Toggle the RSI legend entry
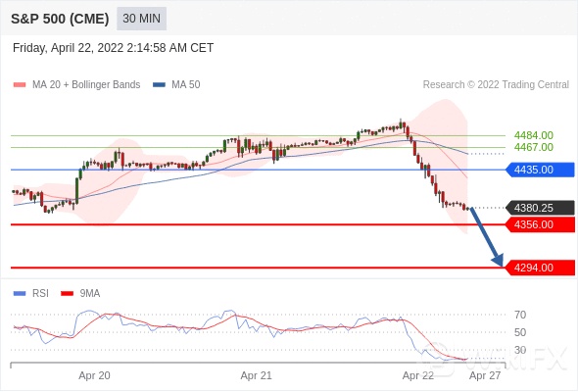The width and height of the screenshot is (578, 392). coord(31,294)
